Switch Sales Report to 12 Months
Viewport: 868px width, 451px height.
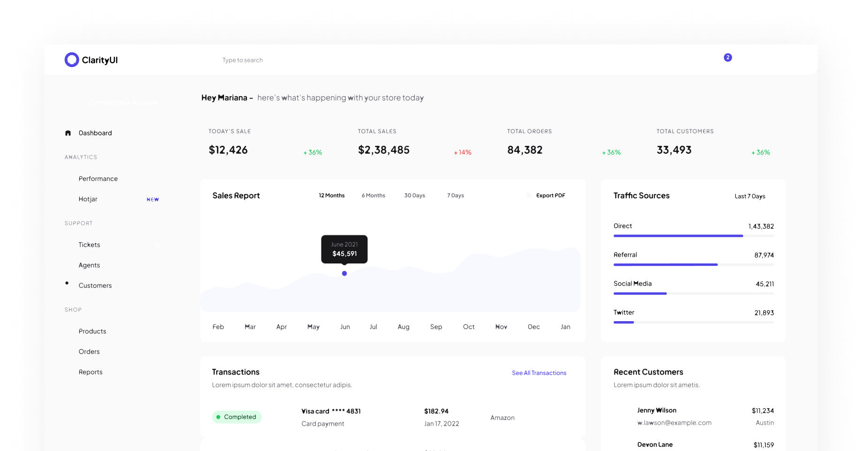coord(331,195)
